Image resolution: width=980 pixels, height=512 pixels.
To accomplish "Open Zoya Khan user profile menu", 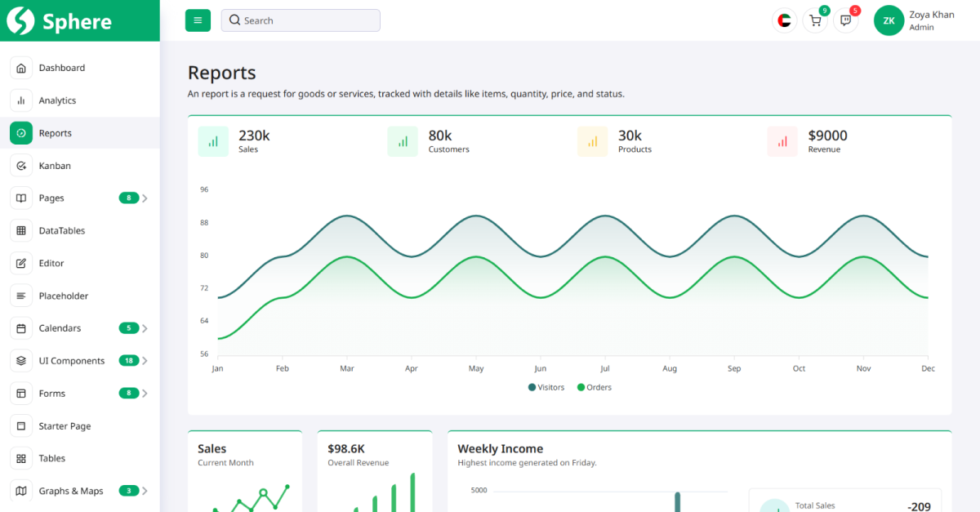I will click(x=915, y=20).
